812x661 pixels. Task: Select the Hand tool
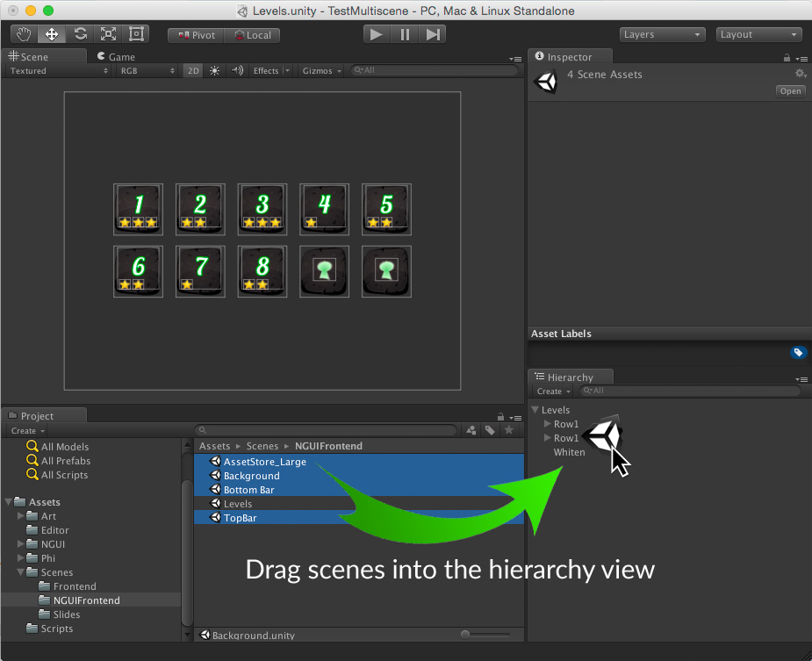[x=24, y=35]
